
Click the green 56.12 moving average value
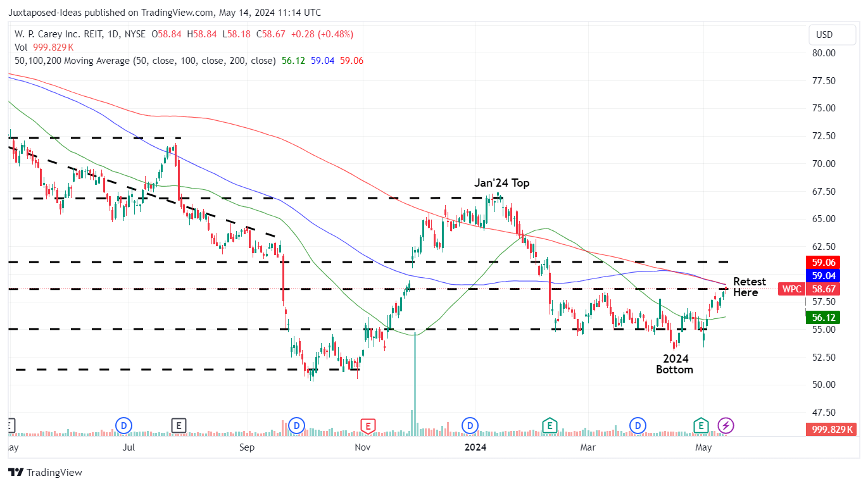click(292, 61)
